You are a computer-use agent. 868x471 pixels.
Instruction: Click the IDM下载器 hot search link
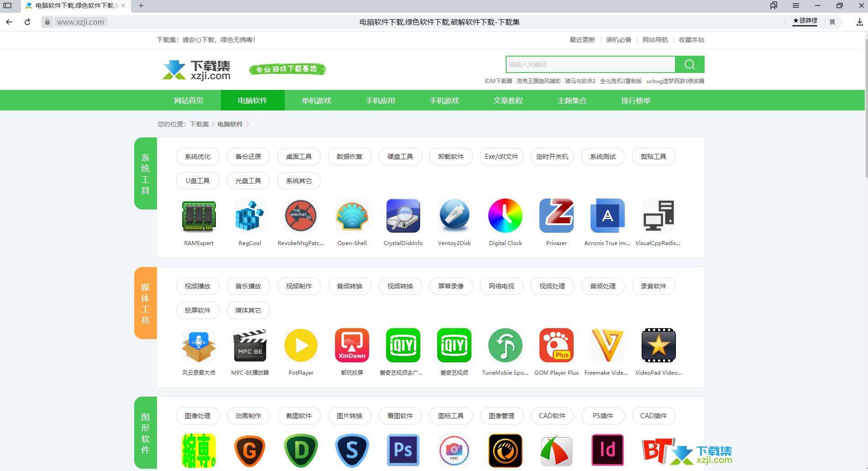tap(498, 81)
